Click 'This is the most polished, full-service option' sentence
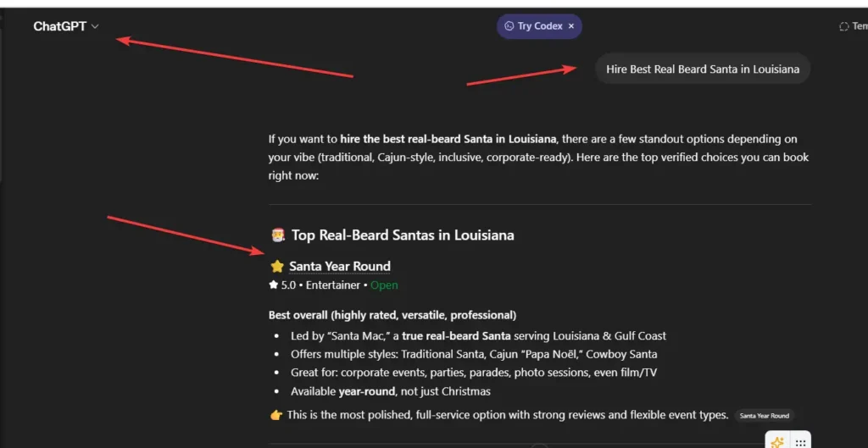The width and height of the screenshot is (868, 448). pos(507,415)
